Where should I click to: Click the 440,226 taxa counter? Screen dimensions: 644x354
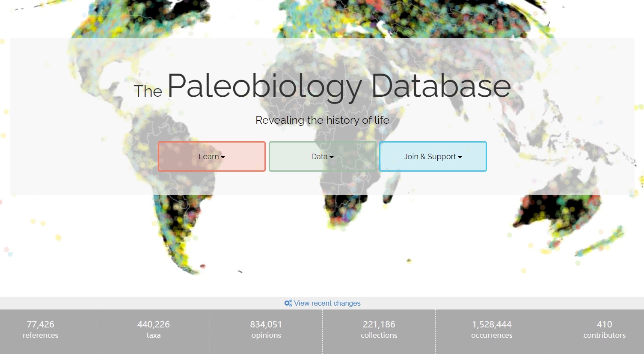click(x=153, y=330)
